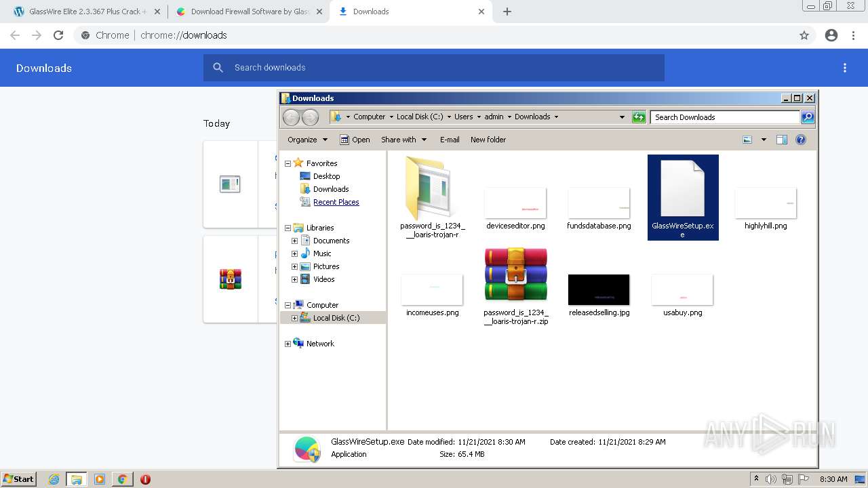Click Explorer Back navigation button
The width and height of the screenshot is (868, 488).
291,117
